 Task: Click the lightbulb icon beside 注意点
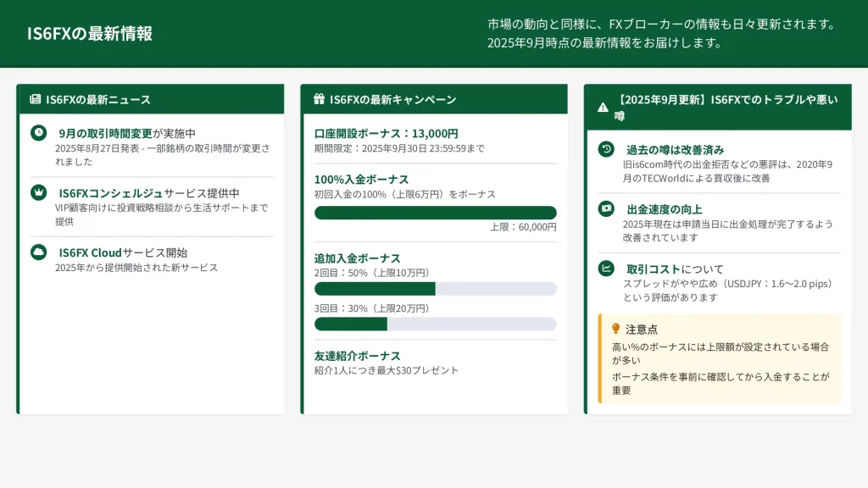point(616,329)
